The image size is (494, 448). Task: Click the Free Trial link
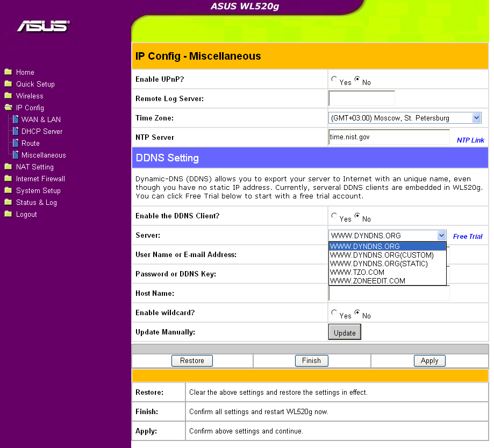pos(468,236)
